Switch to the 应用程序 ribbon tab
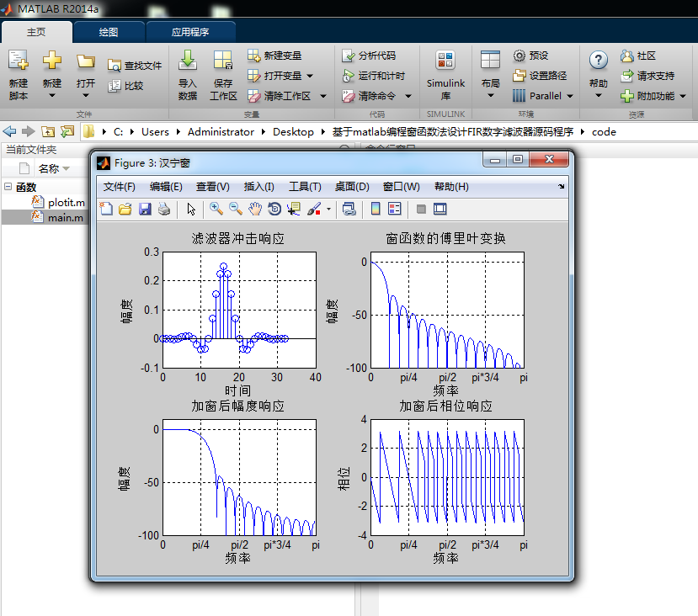This screenshot has width=698, height=616. tap(190, 32)
